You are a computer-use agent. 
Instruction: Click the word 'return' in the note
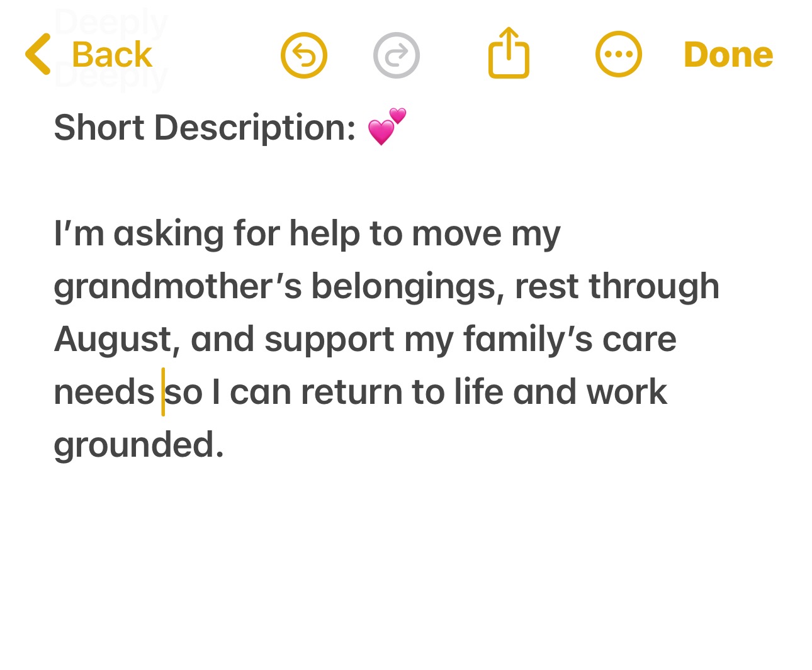(x=351, y=392)
